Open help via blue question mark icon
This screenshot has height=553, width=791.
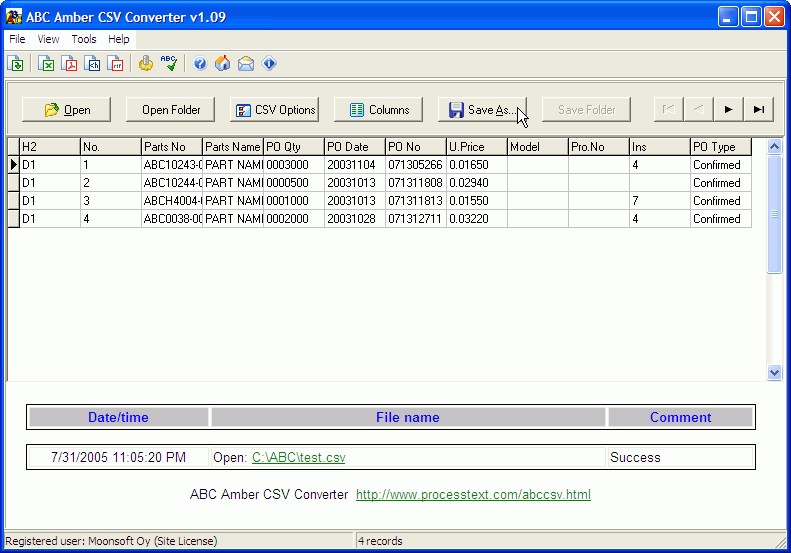point(200,64)
